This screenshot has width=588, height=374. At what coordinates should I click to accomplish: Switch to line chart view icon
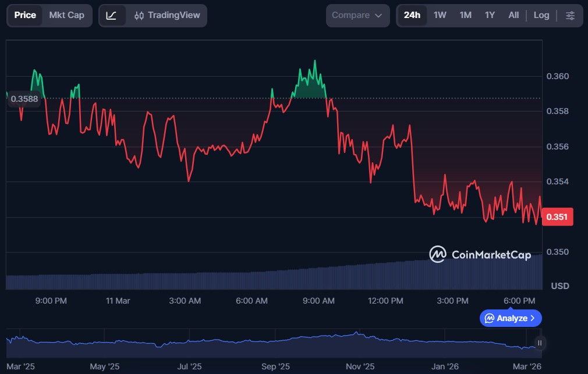pyautogui.click(x=111, y=15)
